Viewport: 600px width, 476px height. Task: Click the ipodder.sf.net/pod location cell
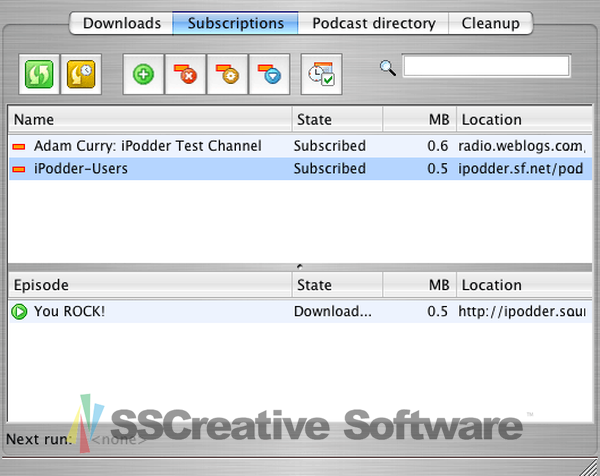(521, 169)
